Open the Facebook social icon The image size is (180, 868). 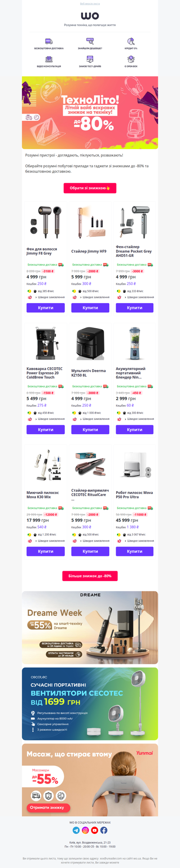click(x=104, y=830)
